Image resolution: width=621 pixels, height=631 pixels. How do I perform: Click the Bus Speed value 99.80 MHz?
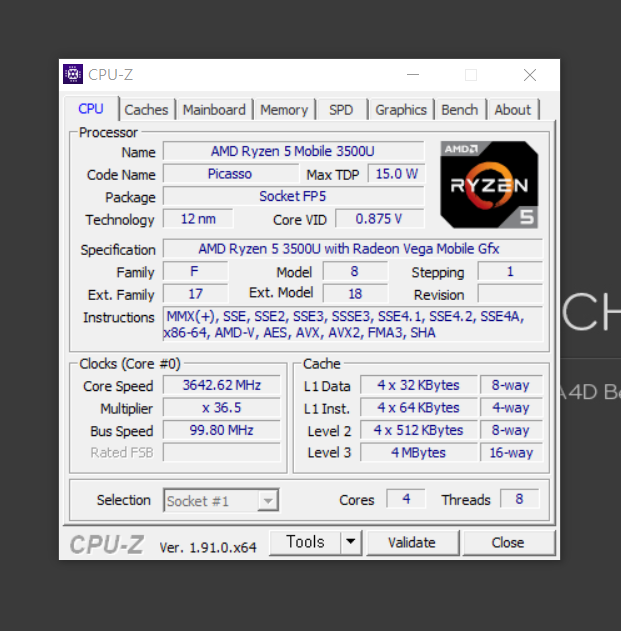click(x=222, y=430)
